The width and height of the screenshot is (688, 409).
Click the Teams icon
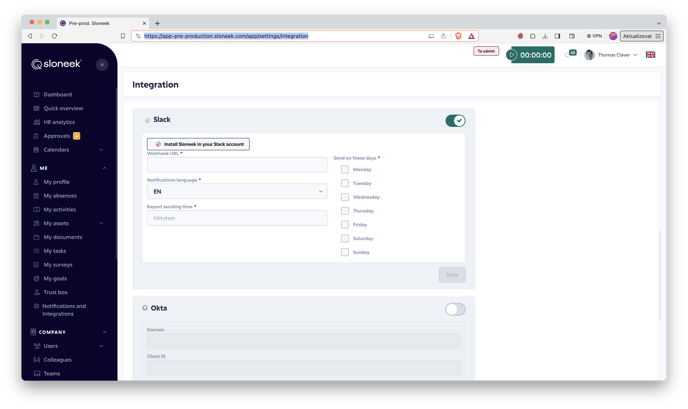(36, 373)
